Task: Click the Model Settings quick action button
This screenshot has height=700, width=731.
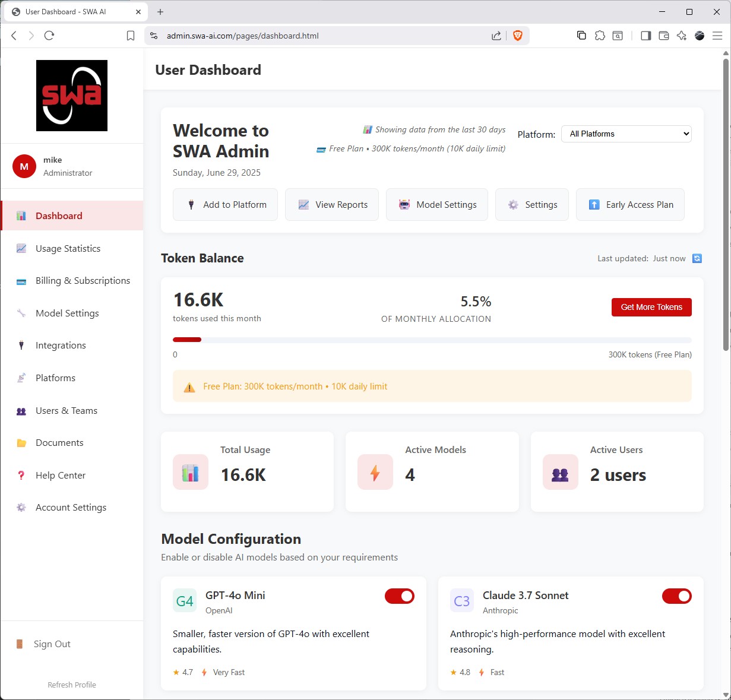Action: tap(437, 205)
